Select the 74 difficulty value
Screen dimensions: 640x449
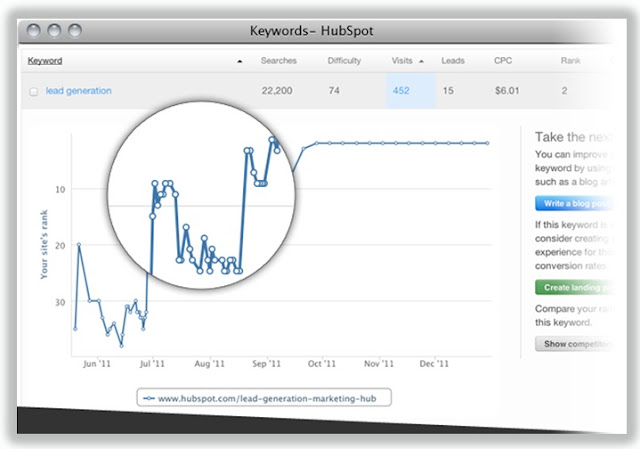pos(334,91)
